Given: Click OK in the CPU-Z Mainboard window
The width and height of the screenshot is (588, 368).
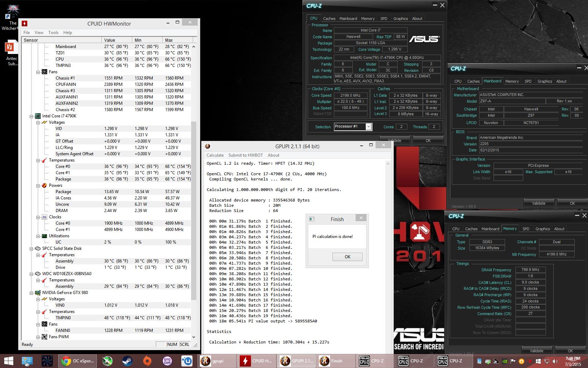Looking at the screenshot, I should 572,203.
